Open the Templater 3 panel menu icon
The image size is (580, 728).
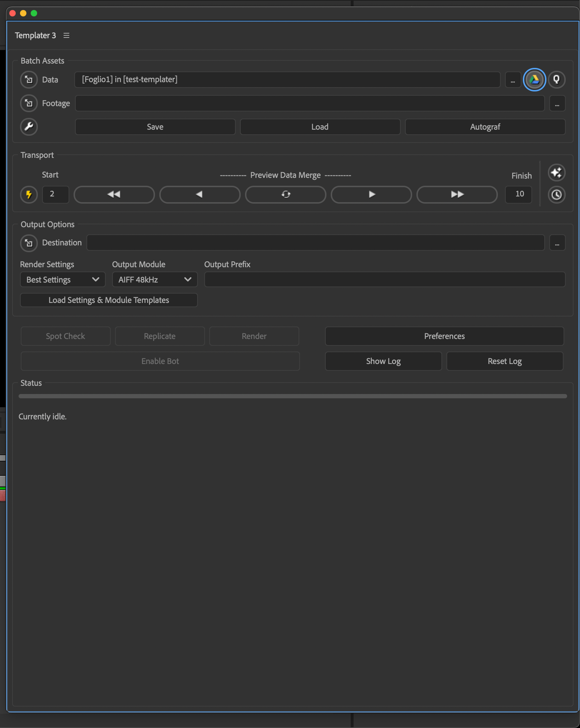coord(66,35)
